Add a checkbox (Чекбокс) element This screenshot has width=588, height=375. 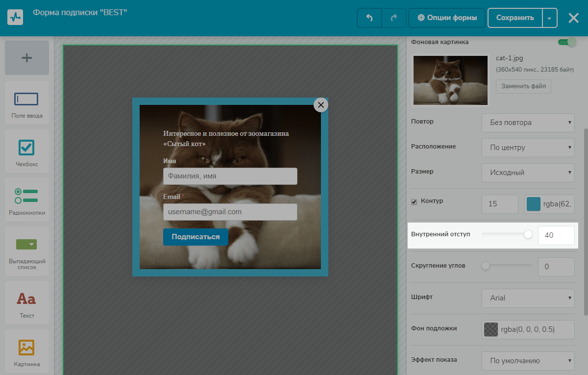27,151
